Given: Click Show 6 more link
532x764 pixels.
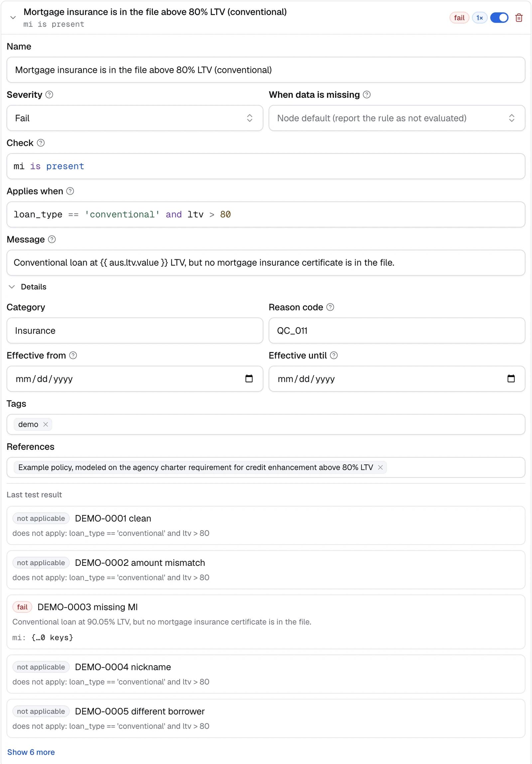Looking at the screenshot, I should coord(31,752).
